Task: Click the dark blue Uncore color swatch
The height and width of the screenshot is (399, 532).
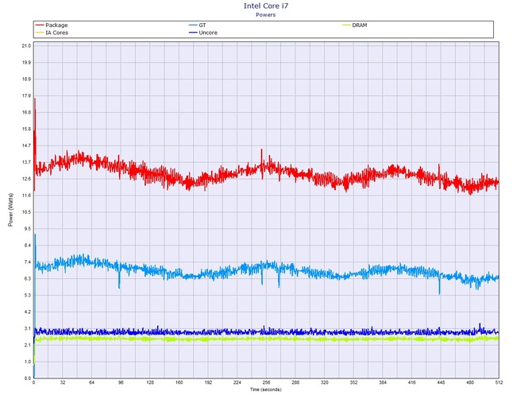Action: [193, 33]
